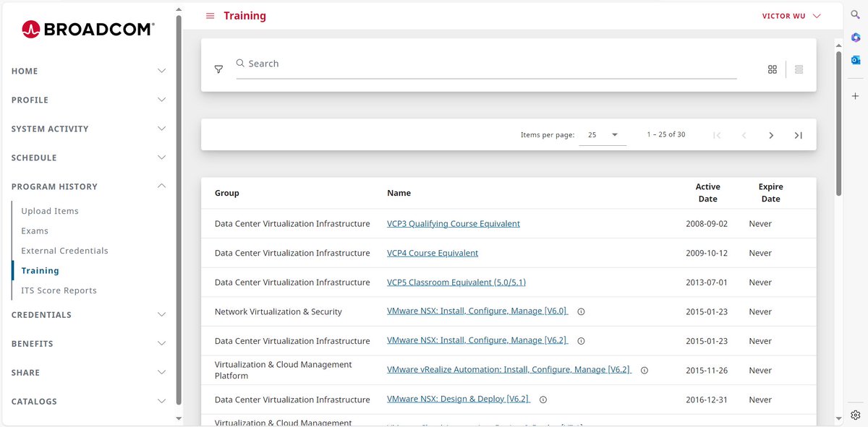The image size is (868, 427).
Task: Open Items per page dropdown
Action: point(603,135)
